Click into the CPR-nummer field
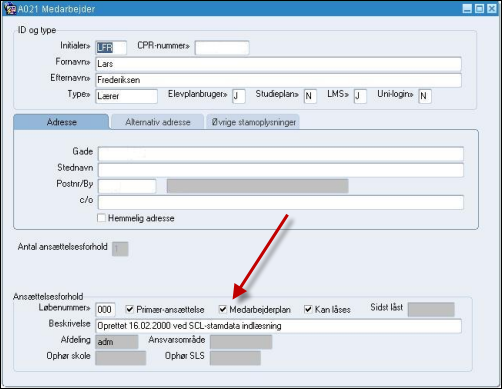Screen dimensions: 502x389 tap(222, 48)
